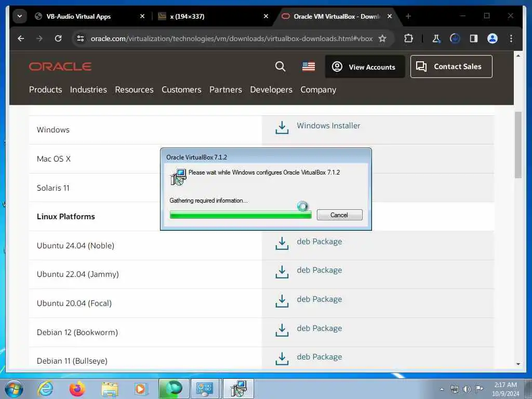Open the Industries menu
The image size is (532, 399).
pos(88,89)
